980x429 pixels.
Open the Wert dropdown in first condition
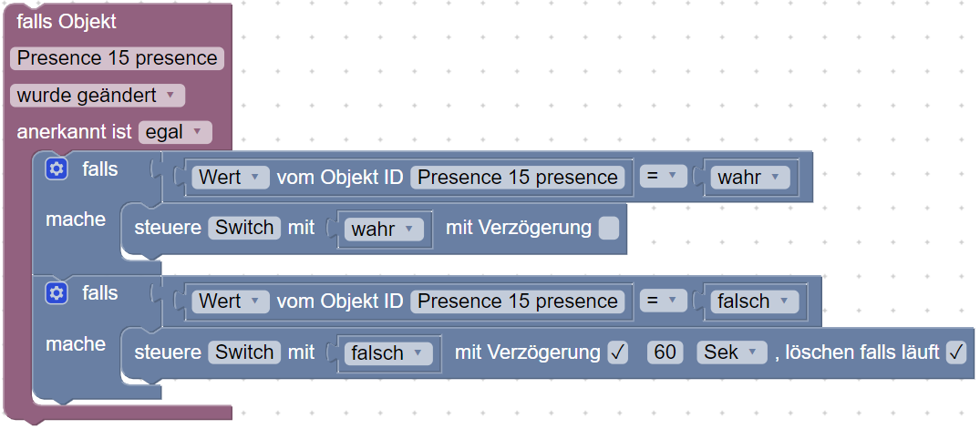pyautogui.click(x=231, y=178)
